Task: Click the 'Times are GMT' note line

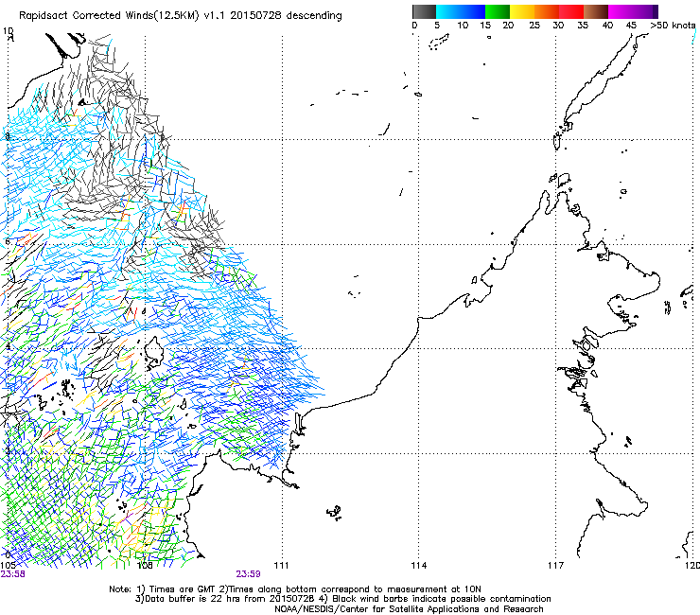Action: click(295, 589)
